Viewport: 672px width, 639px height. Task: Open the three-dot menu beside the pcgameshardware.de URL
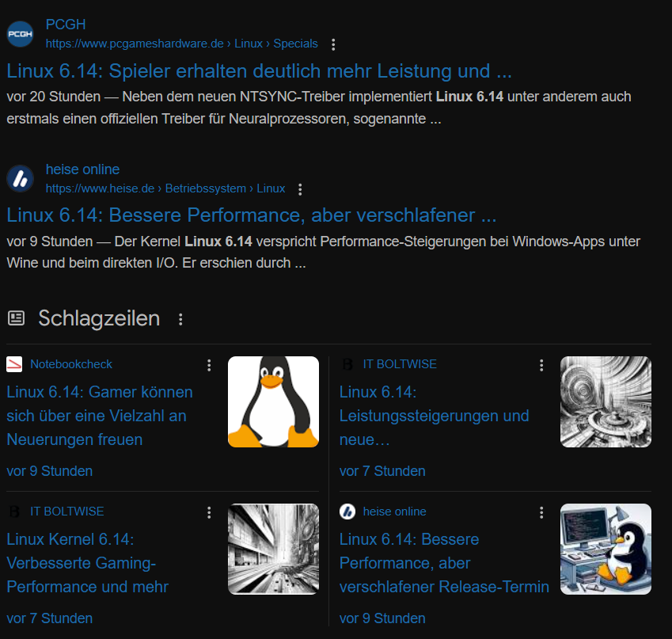click(333, 44)
